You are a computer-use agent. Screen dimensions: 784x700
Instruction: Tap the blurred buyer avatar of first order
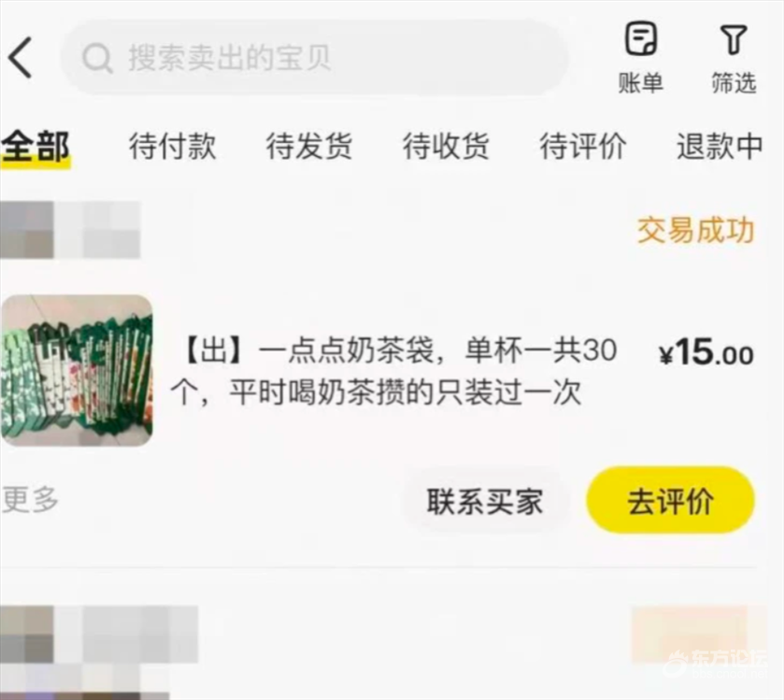27,230
